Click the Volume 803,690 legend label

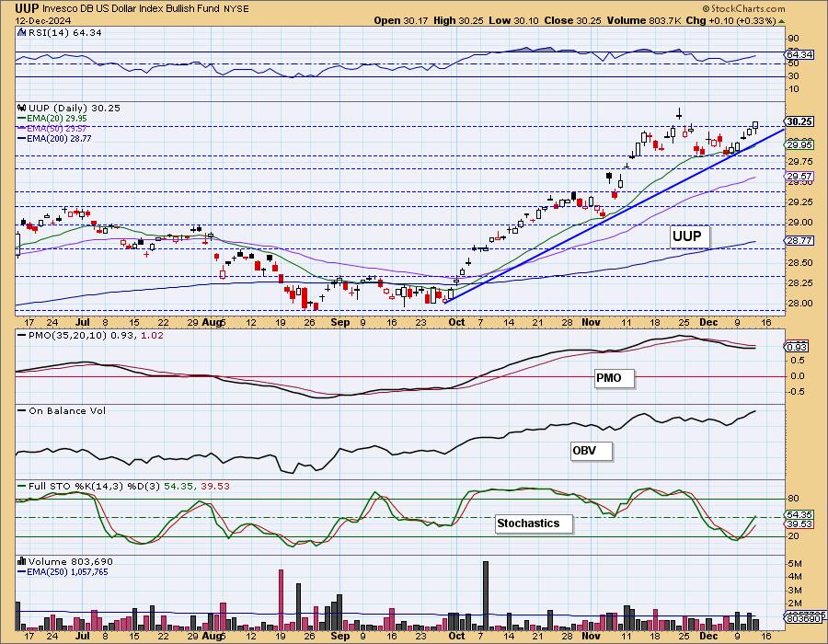(x=70, y=561)
